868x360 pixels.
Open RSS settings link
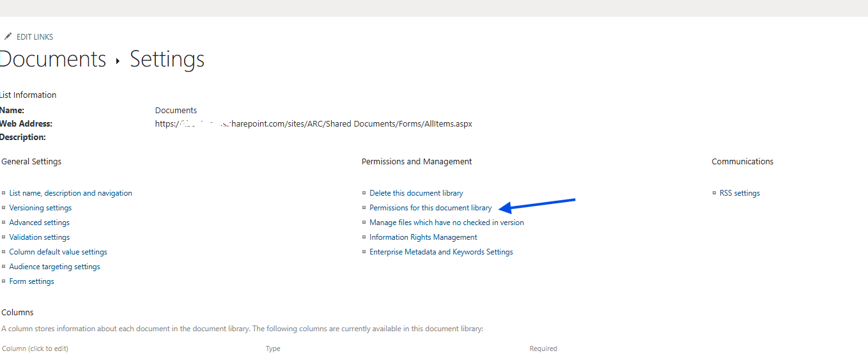(x=740, y=193)
